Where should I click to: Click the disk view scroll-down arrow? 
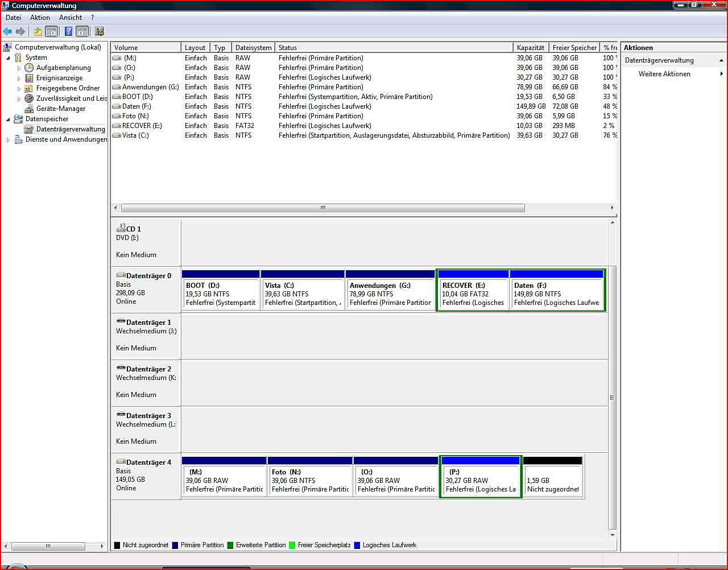click(x=613, y=535)
